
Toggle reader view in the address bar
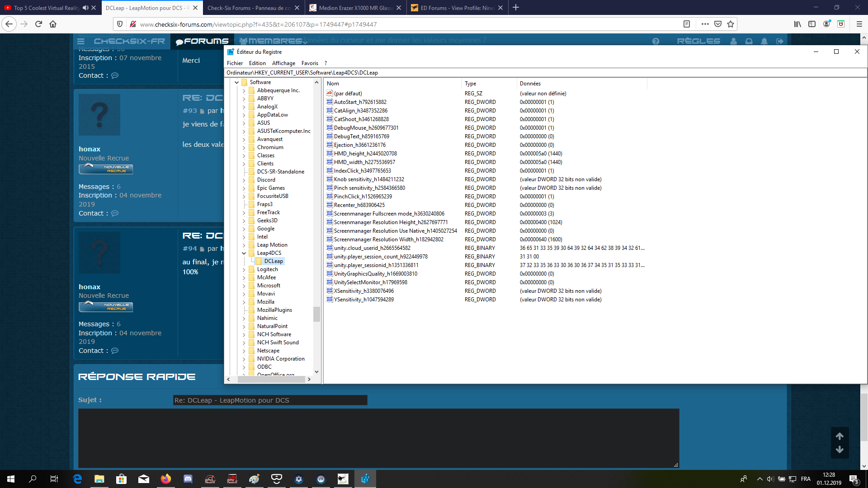tap(686, 24)
